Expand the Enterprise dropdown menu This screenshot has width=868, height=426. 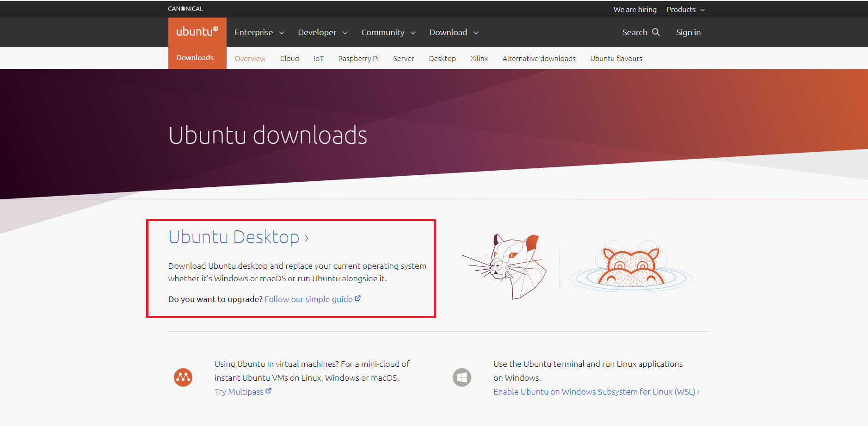259,32
